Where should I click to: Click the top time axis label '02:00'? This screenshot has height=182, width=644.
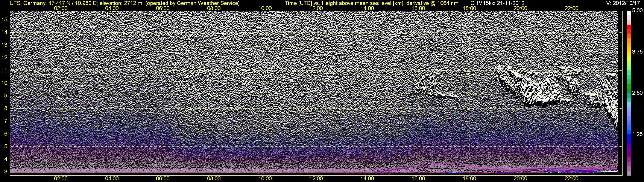[x=61, y=8]
